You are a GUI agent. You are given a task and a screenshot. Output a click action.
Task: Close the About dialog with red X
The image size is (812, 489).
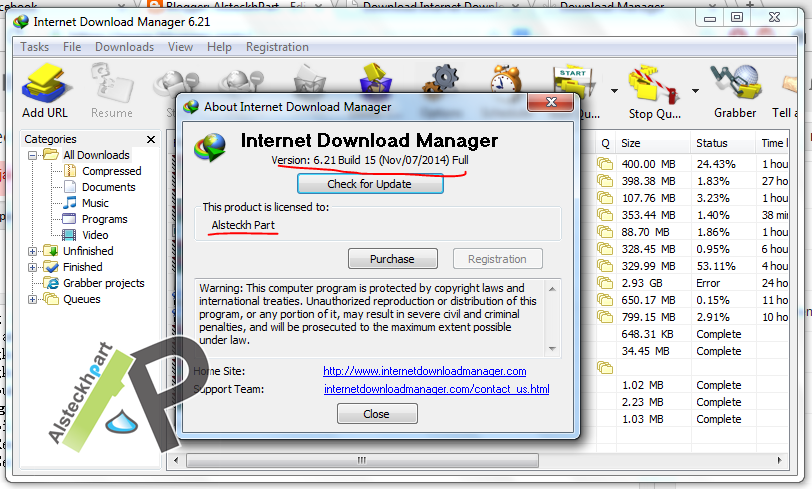[551, 102]
